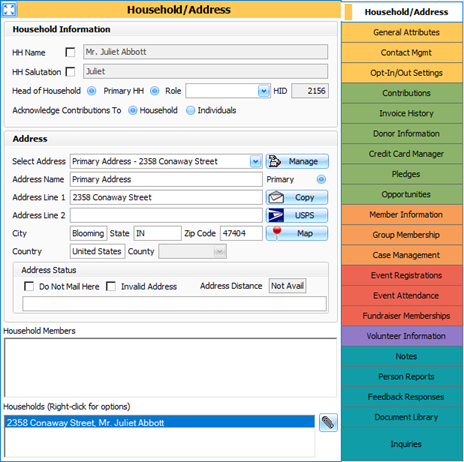Enable the Do Not Mail Here checkbox
Image resolution: width=464 pixels, height=462 pixels.
29,286
